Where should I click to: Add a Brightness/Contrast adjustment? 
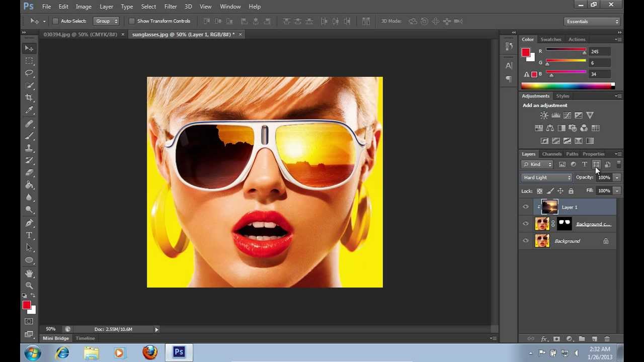[544, 116]
